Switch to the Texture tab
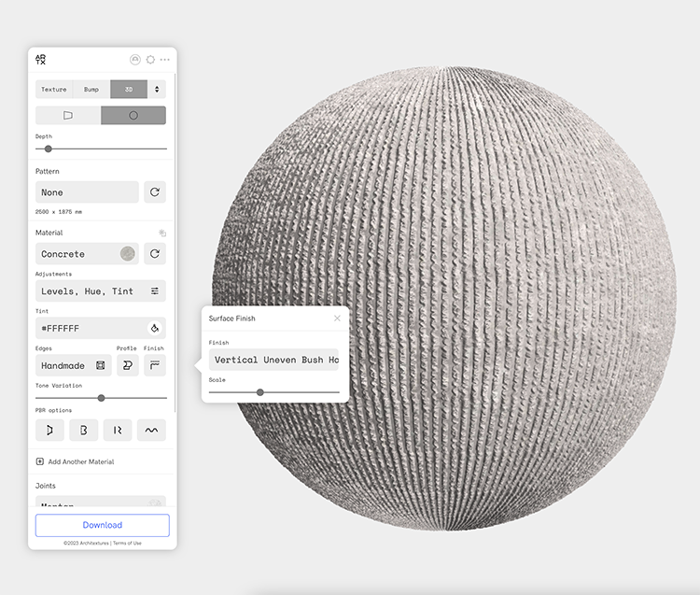 [54, 90]
